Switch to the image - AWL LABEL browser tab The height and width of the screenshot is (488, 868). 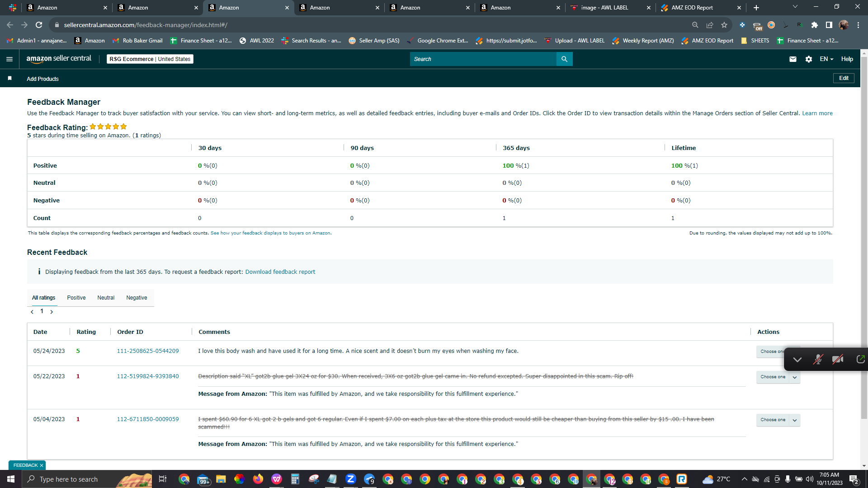(x=610, y=8)
